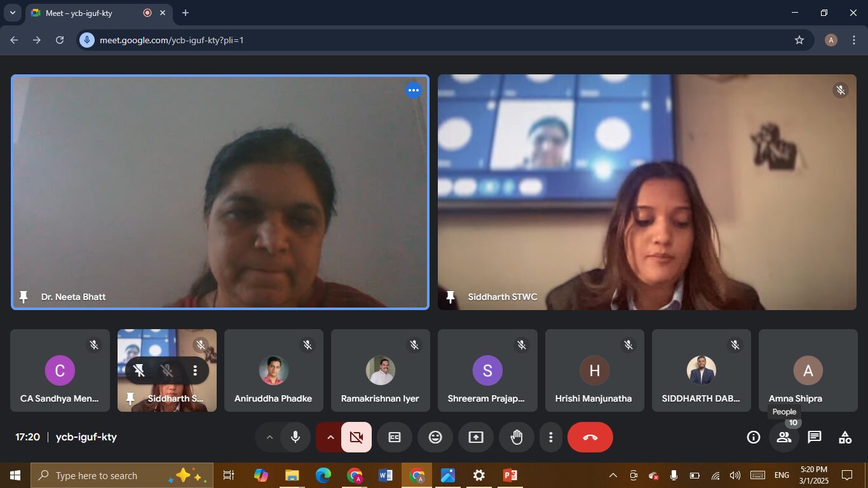Launch Copilot from the taskbar
The width and height of the screenshot is (868, 488).
(x=261, y=475)
